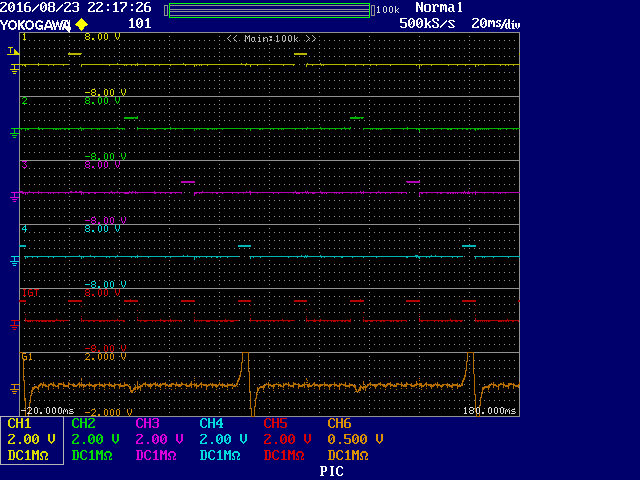Screen dimensions: 640x480
Task: Click the first yellow pulse on channel 1
Action: point(75,54)
